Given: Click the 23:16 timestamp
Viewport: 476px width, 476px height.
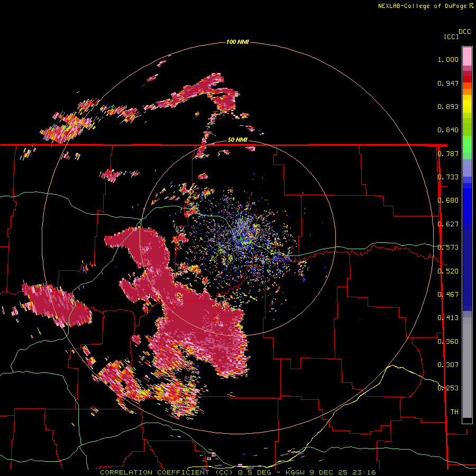Looking at the screenshot, I should 364,472.
